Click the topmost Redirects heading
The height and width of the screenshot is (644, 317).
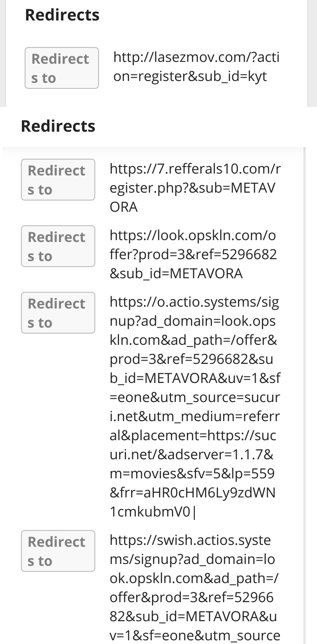tap(62, 15)
